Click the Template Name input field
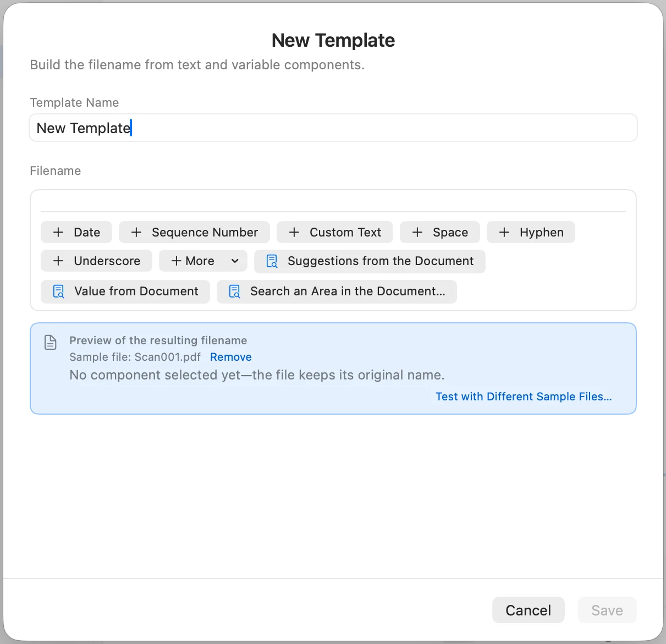This screenshot has width=666, height=644. pos(333,128)
